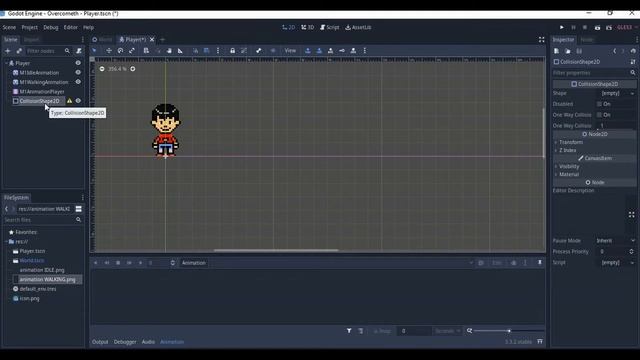Expand the bottom panel icon
640x360 pixels.
pos(540,342)
